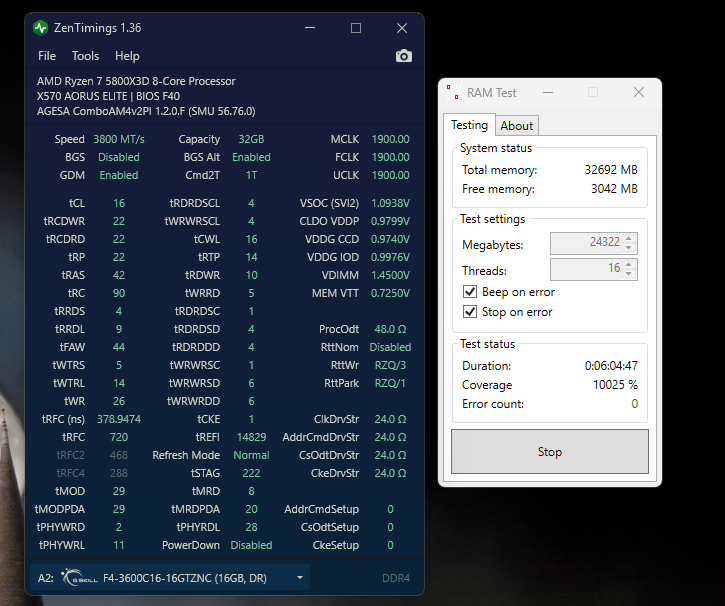Click the X570 AORUS ELITE BIOS line
Screen dimensions: 725x606
108,96
